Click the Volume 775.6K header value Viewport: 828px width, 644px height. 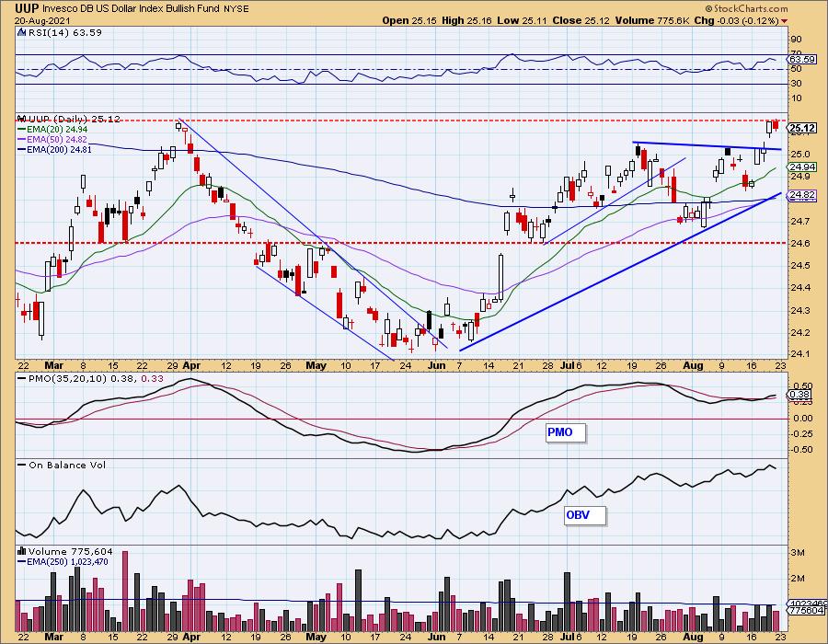click(652, 20)
